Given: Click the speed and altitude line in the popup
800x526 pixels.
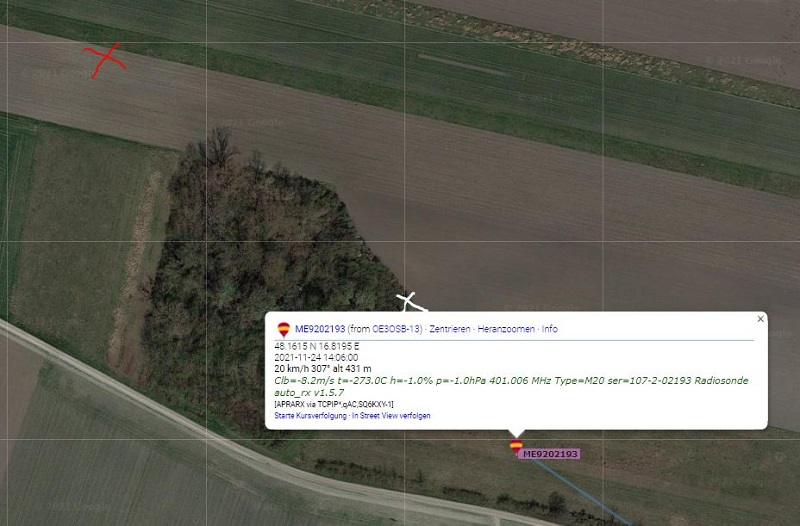Looking at the screenshot, I should tap(323, 369).
